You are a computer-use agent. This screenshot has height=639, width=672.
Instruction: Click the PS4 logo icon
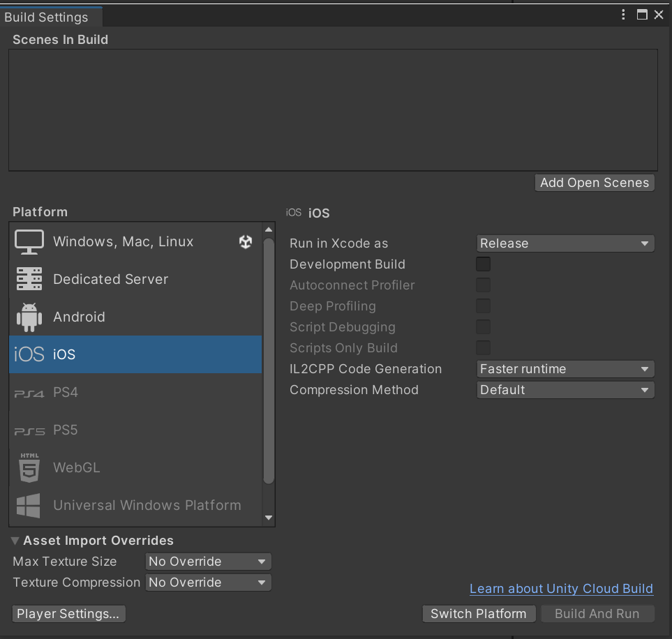[x=29, y=393]
